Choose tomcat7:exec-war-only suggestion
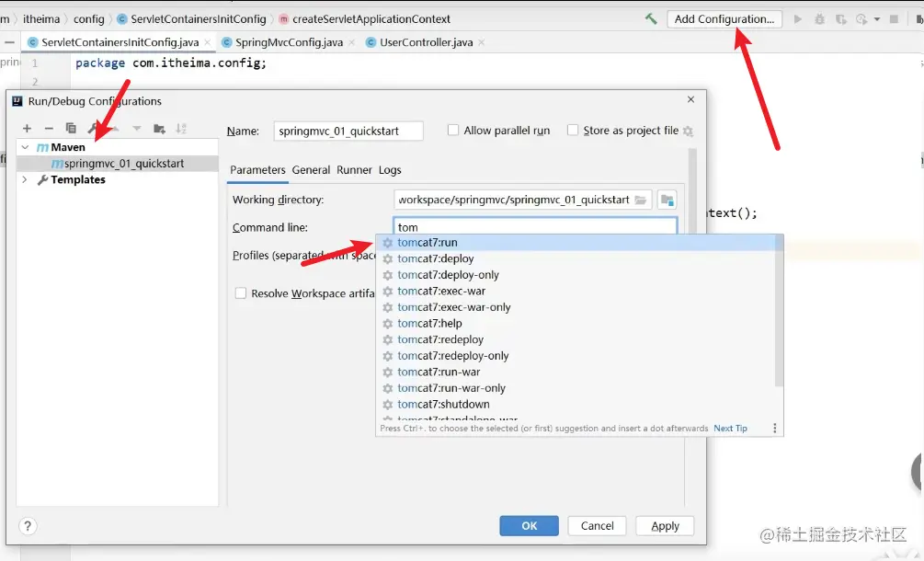The height and width of the screenshot is (561, 924). (577, 307)
